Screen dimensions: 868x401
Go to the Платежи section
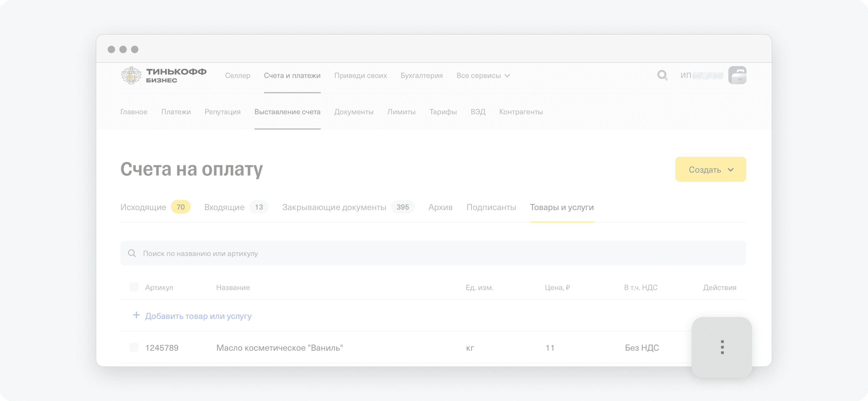click(176, 112)
